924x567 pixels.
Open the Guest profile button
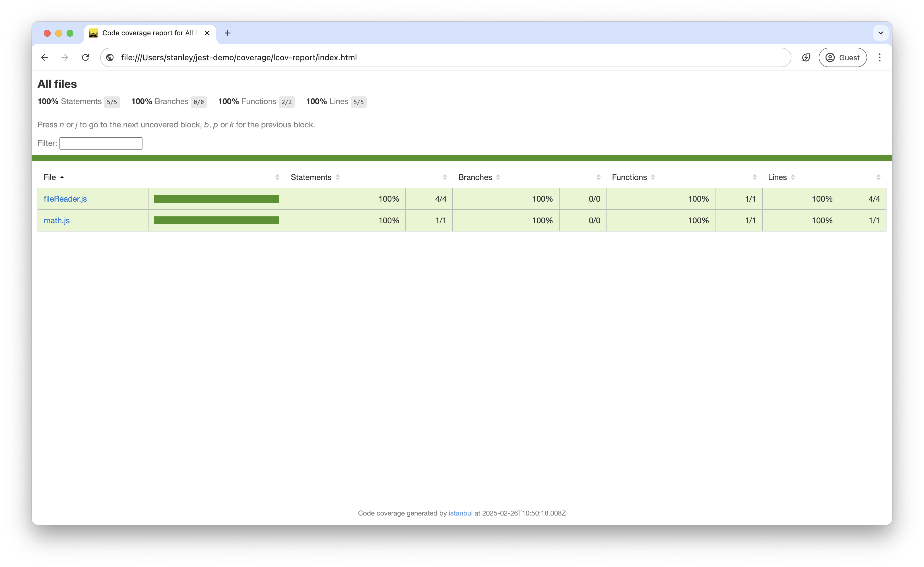pos(843,57)
